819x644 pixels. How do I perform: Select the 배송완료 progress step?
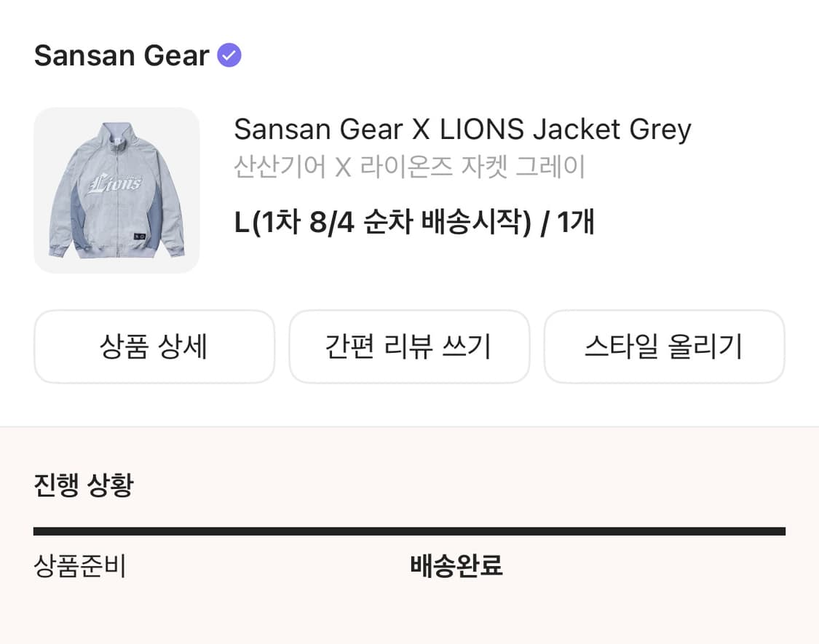click(x=456, y=566)
